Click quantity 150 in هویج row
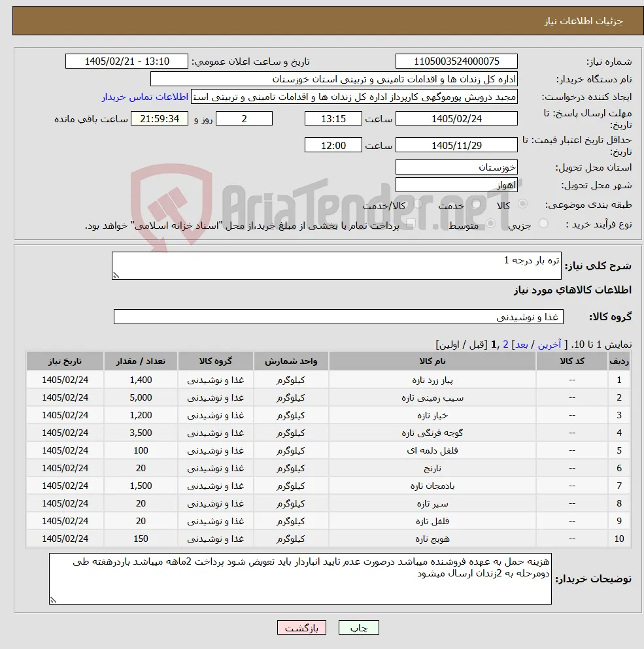The width and height of the screenshot is (644, 649). [141, 539]
